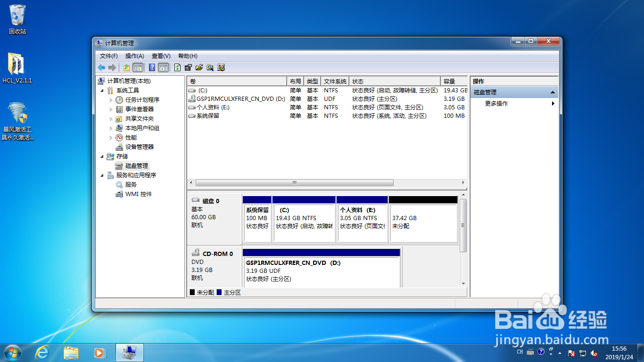The height and width of the screenshot is (362, 644).
Task: Expand the 共享文件夹 node triangle
Action: click(111, 118)
